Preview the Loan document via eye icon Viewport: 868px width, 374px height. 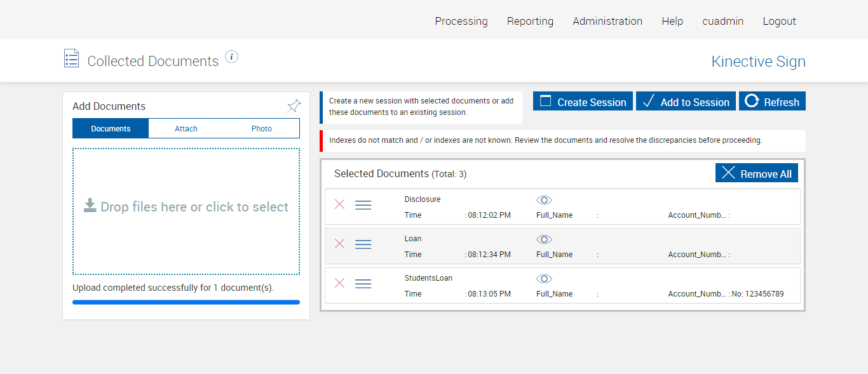pyautogui.click(x=544, y=239)
